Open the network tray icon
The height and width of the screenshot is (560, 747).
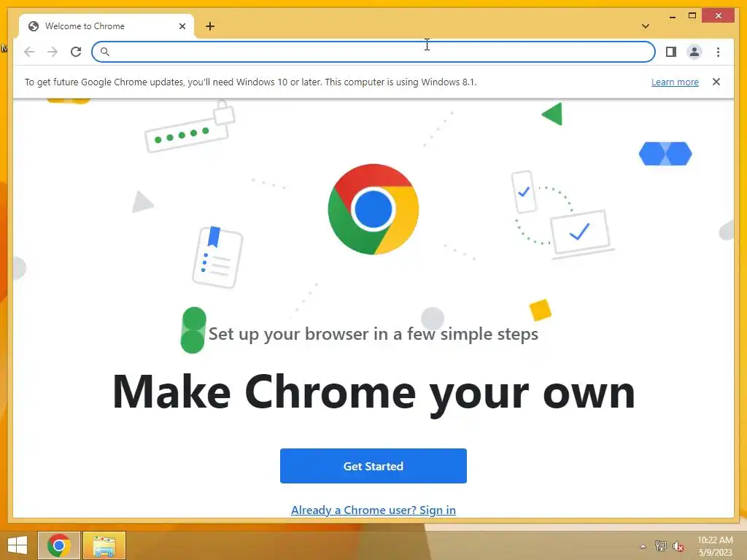pyautogui.click(x=660, y=546)
